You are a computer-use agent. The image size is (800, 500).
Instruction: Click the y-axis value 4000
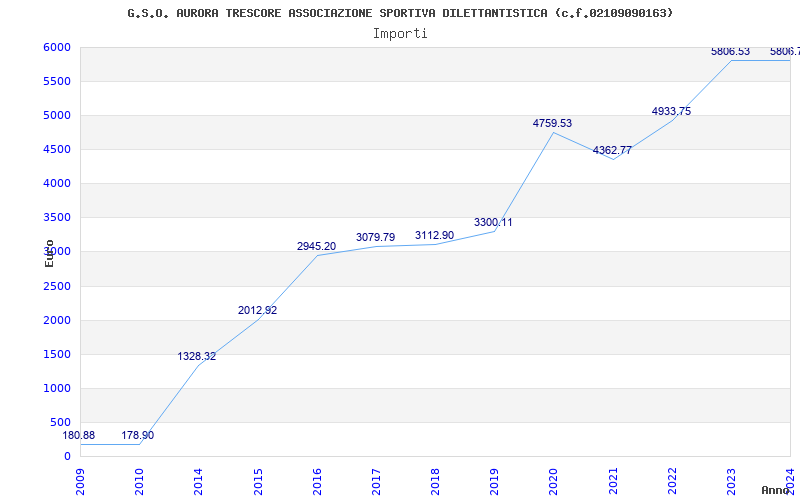point(57,183)
